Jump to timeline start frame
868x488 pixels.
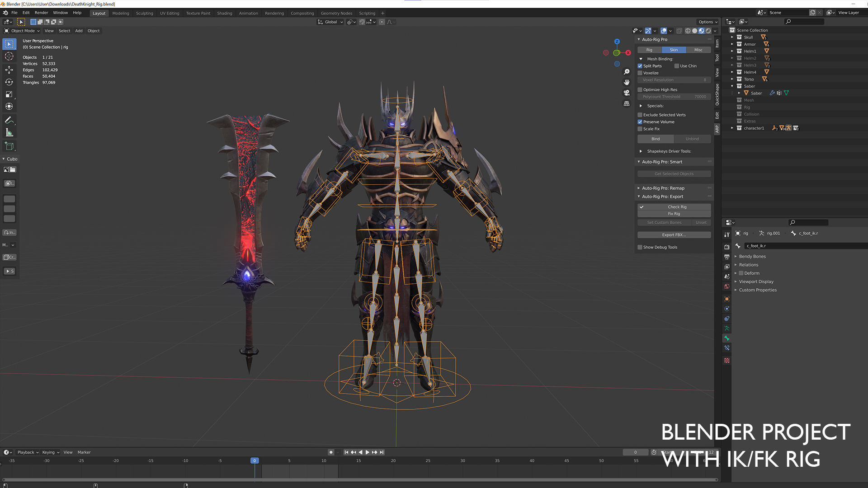coord(346,452)
